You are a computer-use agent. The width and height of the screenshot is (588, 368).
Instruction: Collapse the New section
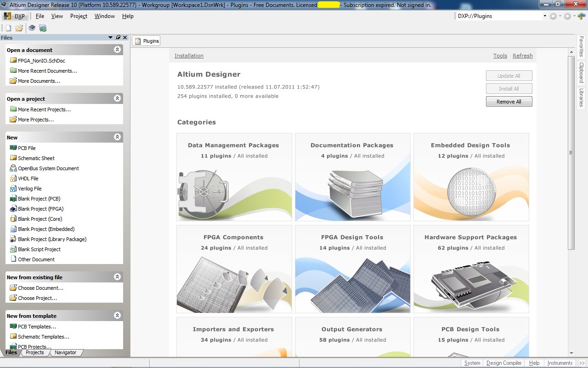click(117, 137)
